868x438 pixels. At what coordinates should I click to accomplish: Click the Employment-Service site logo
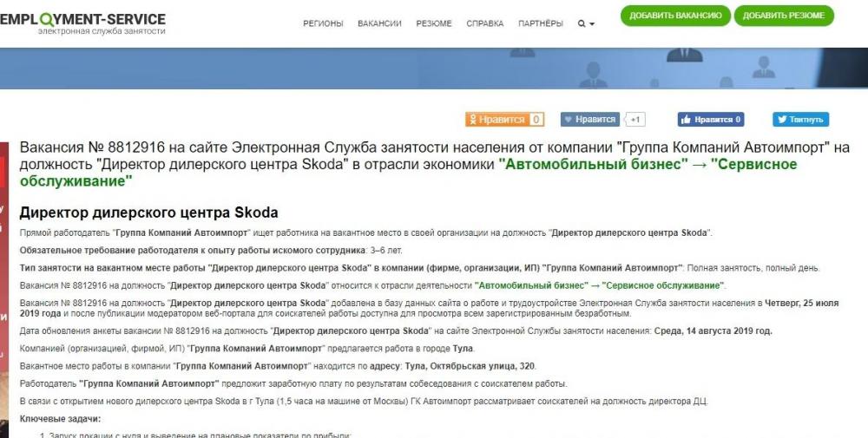pos(82,23)
